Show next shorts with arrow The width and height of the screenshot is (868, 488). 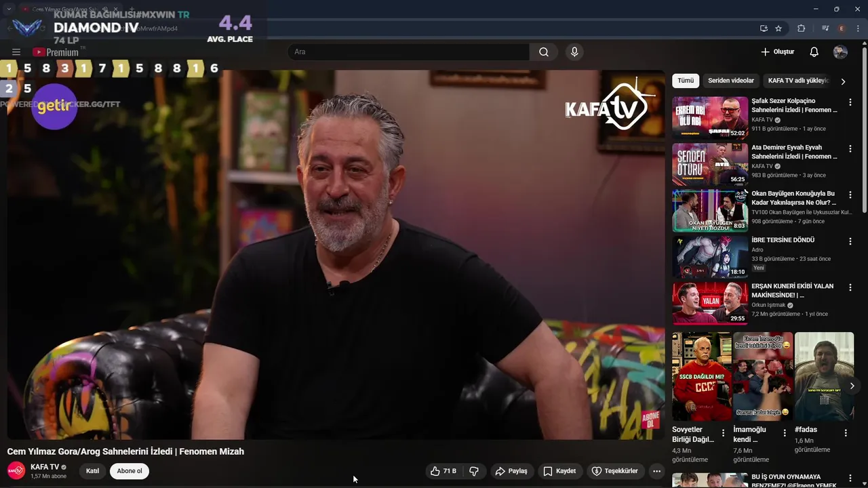pyautogui.click(x=852, y=386)
